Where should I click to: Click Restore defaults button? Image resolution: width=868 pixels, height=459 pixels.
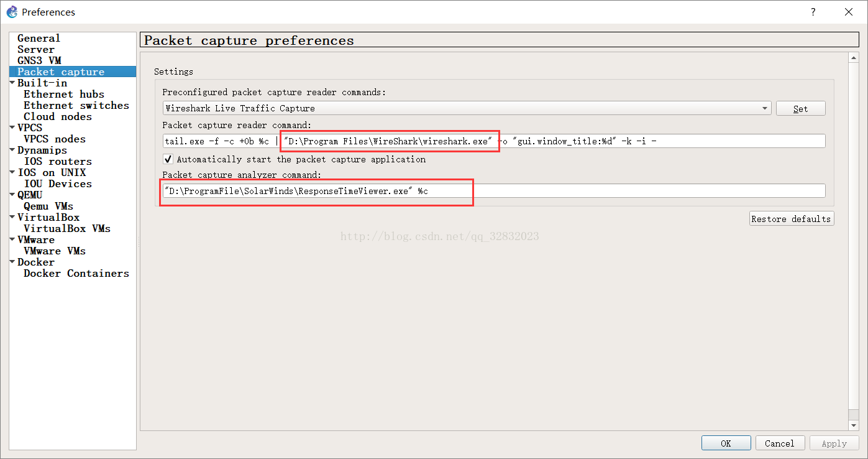[x=792, y=219]
